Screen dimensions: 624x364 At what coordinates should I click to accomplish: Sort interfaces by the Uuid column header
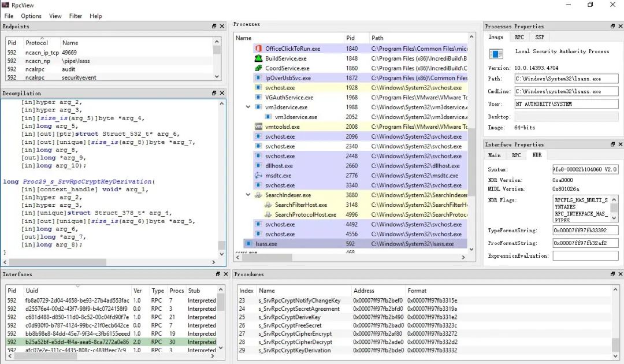pyautogui.click(x=32, y=291)
